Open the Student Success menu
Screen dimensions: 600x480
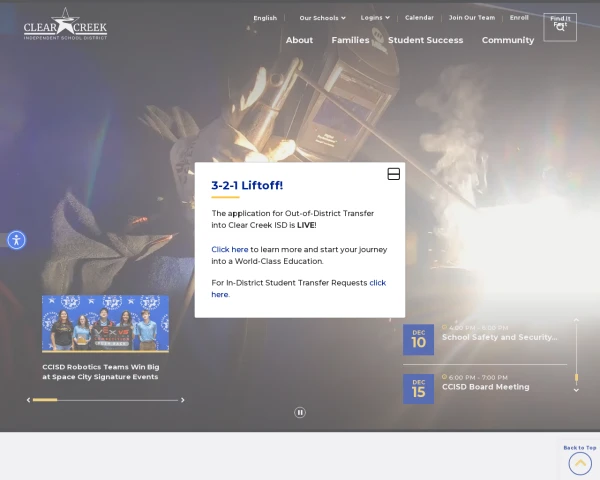(x=425, y=40)
